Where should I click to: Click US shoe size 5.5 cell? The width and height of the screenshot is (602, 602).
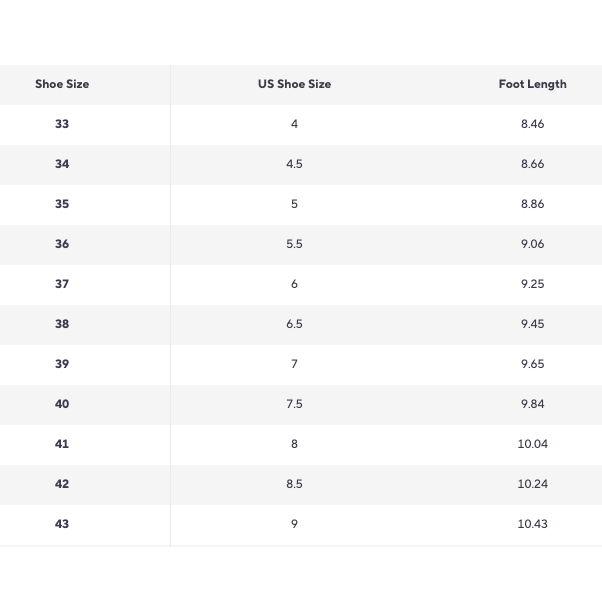[x=294, y=244]
